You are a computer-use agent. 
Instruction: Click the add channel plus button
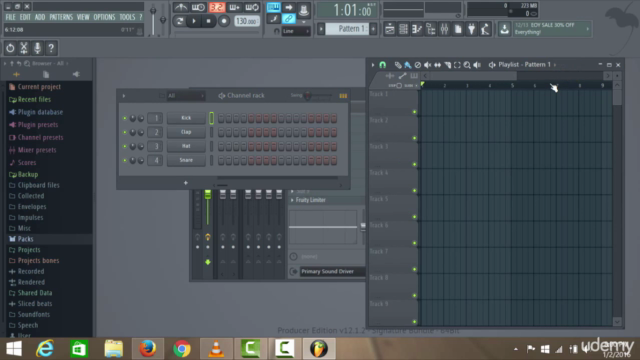coord(186,183)
